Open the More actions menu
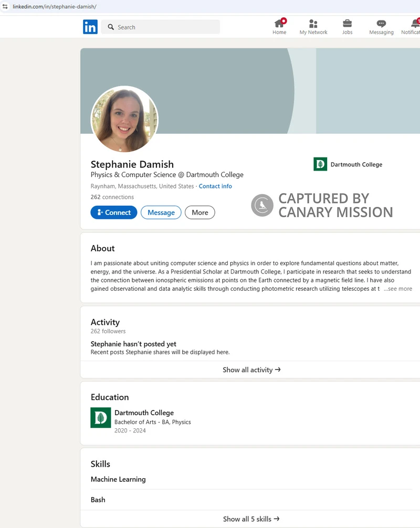The width and height of the screenshot is (420, 528). click(x=199, y=213)
